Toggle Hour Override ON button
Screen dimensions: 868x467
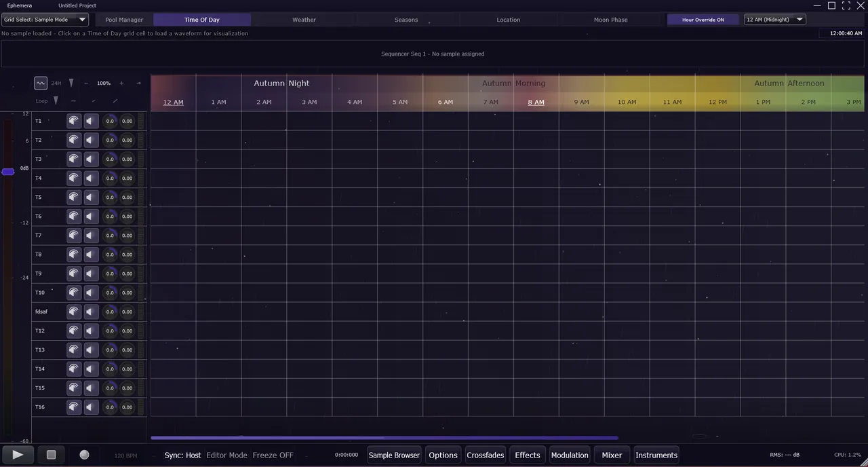coord(703,20)
